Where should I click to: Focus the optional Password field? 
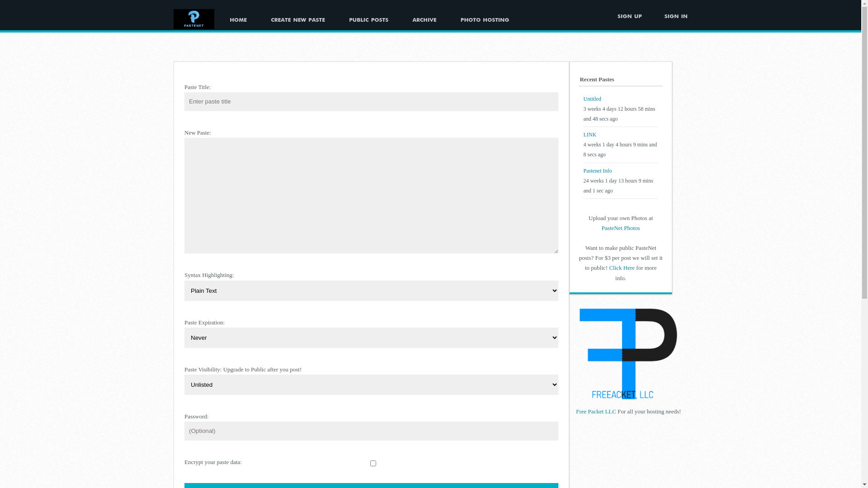pos(371,431)
